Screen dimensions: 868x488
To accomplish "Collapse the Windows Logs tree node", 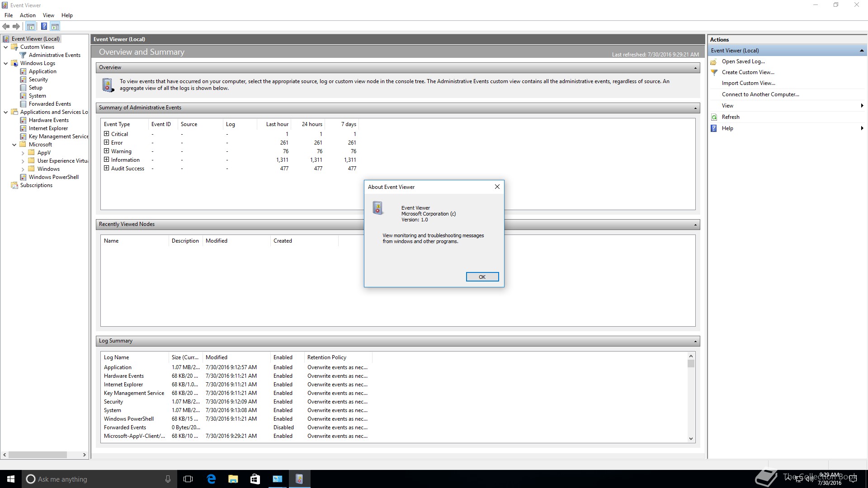I will (5, 63).
